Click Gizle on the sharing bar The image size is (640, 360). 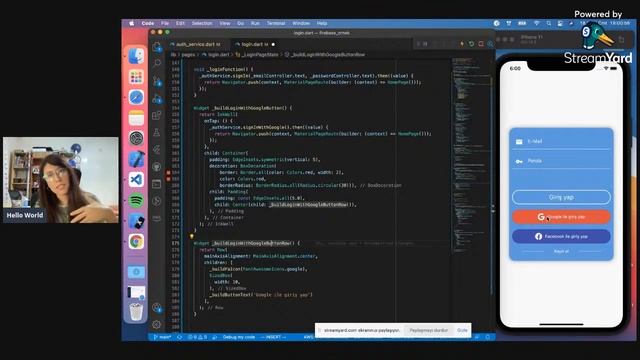click(x=462, y=330)
